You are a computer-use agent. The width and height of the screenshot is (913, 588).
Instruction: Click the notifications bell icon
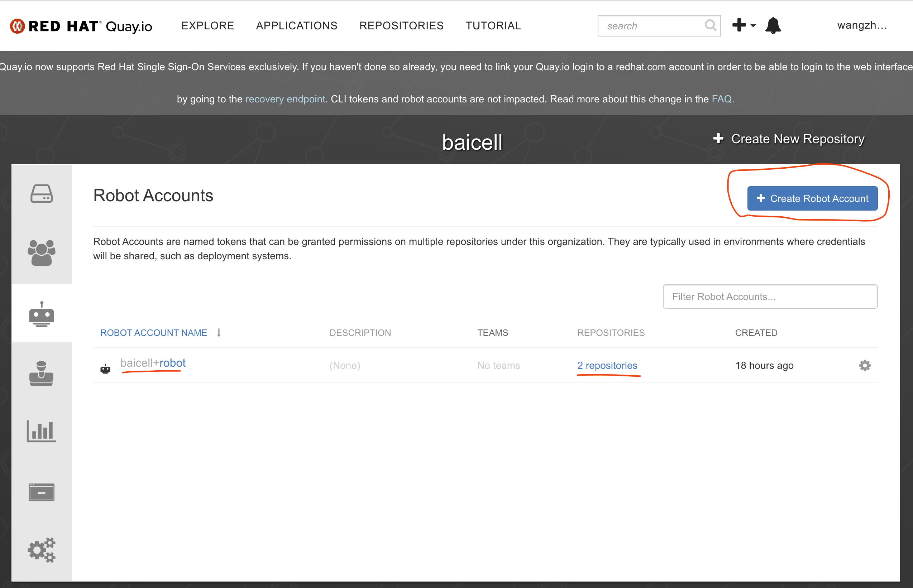(x=773, y=25)
